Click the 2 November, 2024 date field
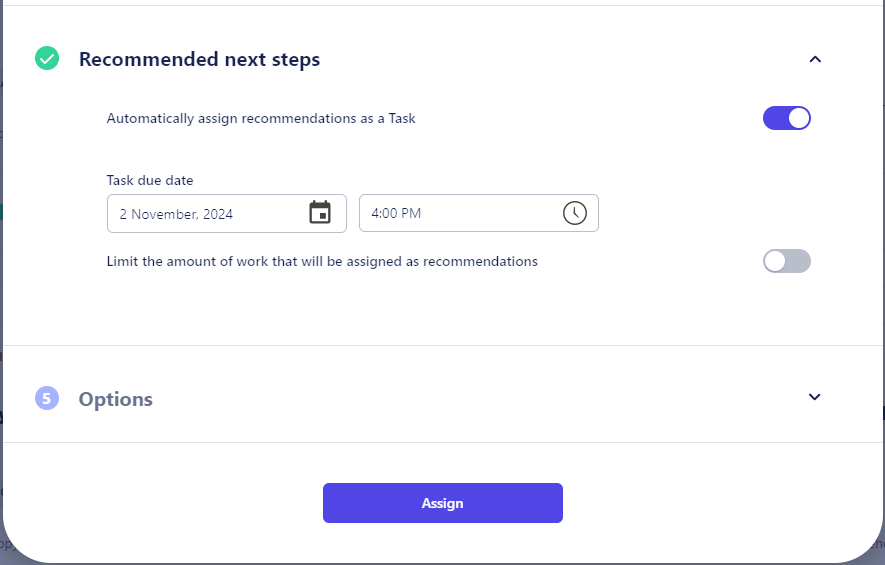The height and width of the screenshot is (565, 885). pyautogui.click(x=226, y=213)
